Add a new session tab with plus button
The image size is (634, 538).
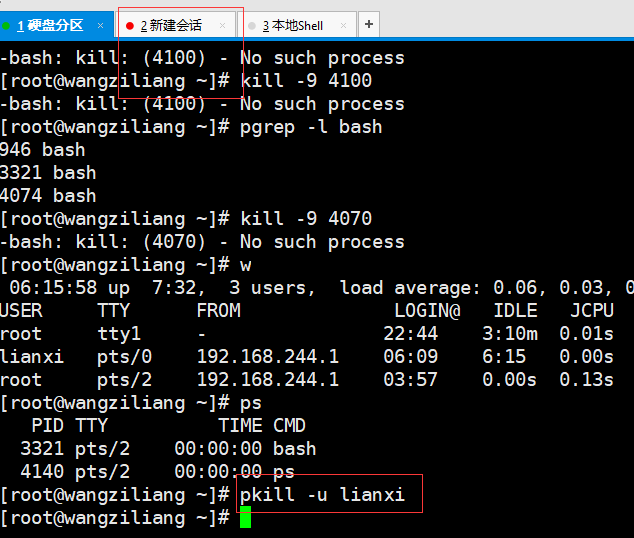coord(369,24)
